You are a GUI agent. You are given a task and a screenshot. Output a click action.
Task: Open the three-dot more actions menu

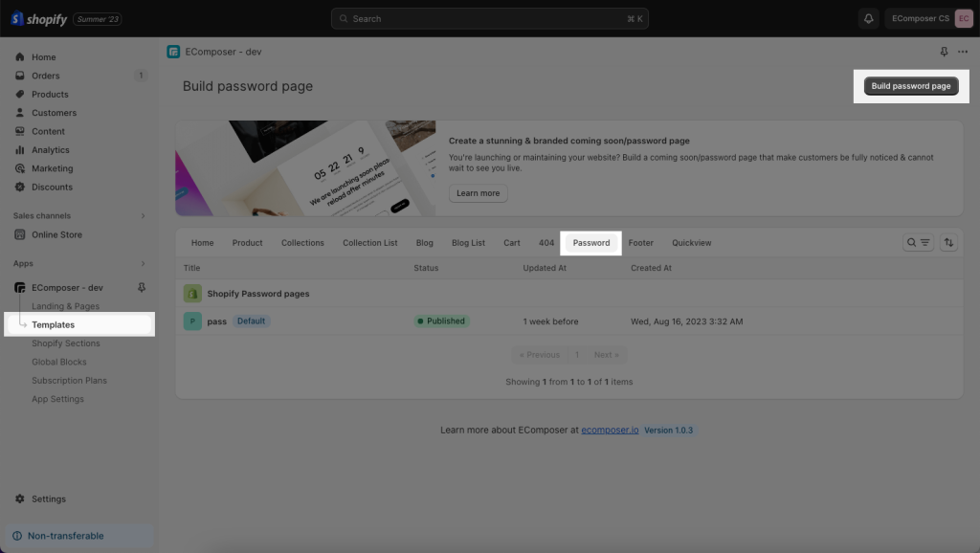(x=963, y=52)
